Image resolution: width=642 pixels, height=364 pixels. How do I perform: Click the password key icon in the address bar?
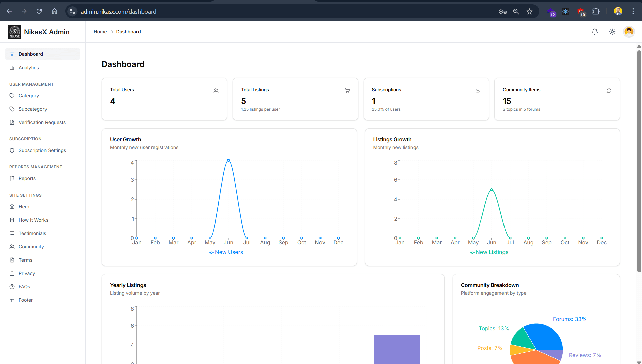(x=502, y=11)
